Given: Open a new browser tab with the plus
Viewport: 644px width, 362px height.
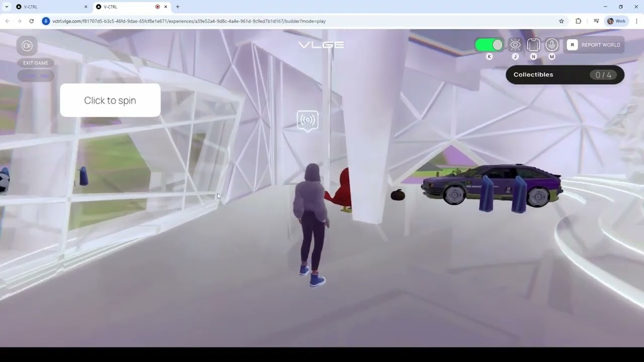Looking at the screenshot, I should pyautogui.click(x=177, y=7).
